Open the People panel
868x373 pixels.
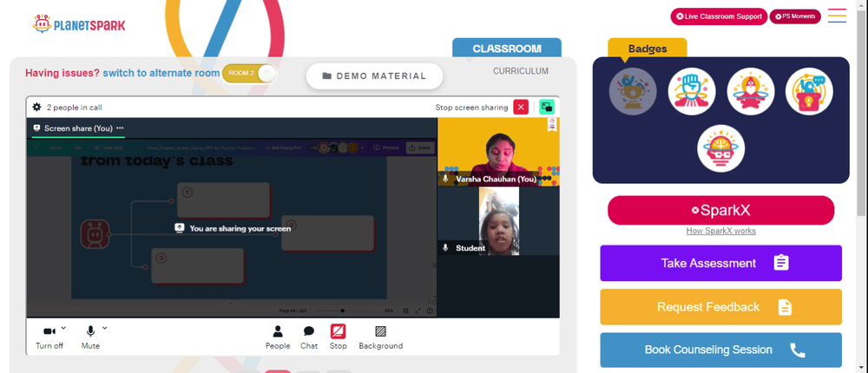point(278,337)
